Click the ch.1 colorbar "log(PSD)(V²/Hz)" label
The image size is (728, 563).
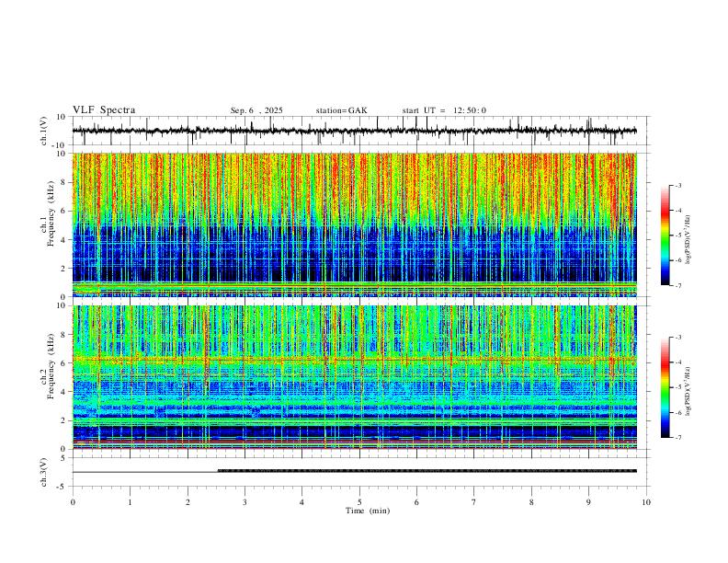(688, 240)
